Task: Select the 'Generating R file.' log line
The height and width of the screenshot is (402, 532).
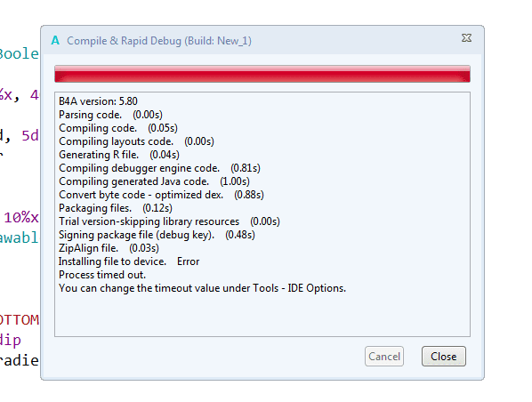Action: tap(119, 155)
